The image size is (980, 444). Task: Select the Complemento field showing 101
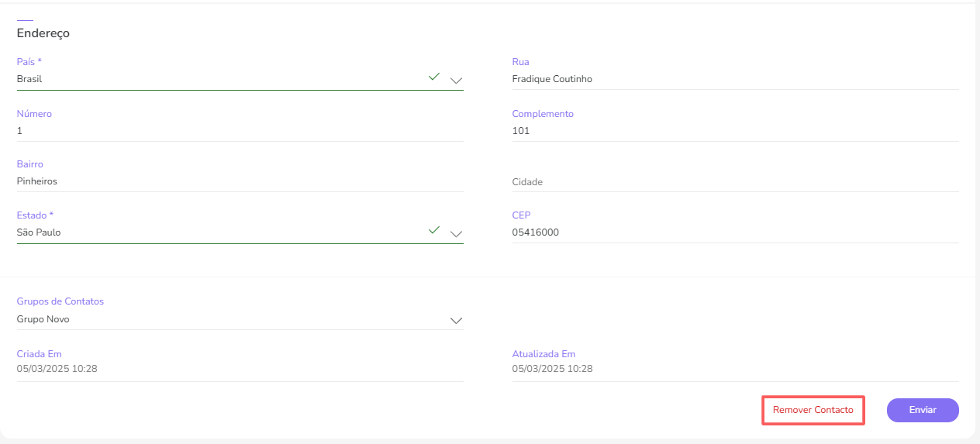(734, 131)
